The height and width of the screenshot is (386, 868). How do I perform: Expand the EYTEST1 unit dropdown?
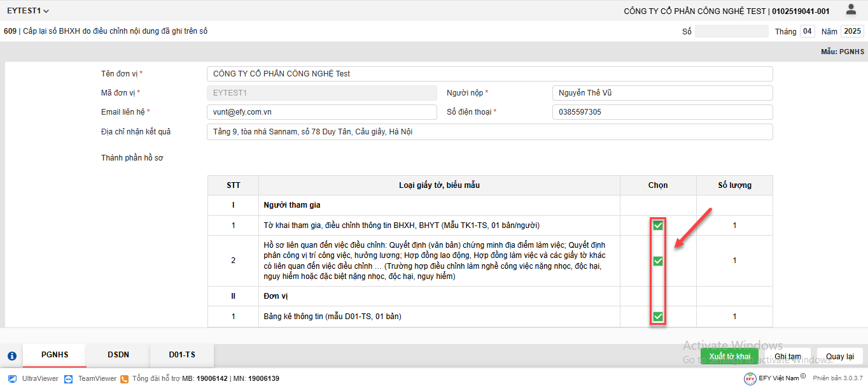point(28,11)
